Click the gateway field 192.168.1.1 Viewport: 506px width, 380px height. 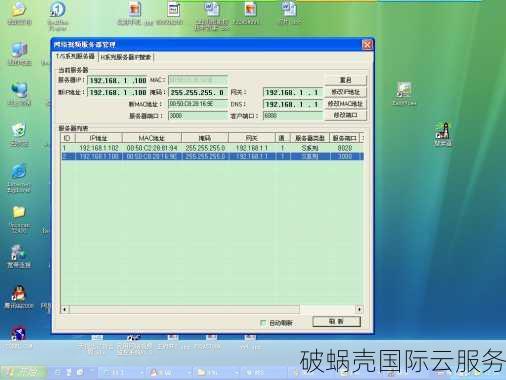click(292, 92)
